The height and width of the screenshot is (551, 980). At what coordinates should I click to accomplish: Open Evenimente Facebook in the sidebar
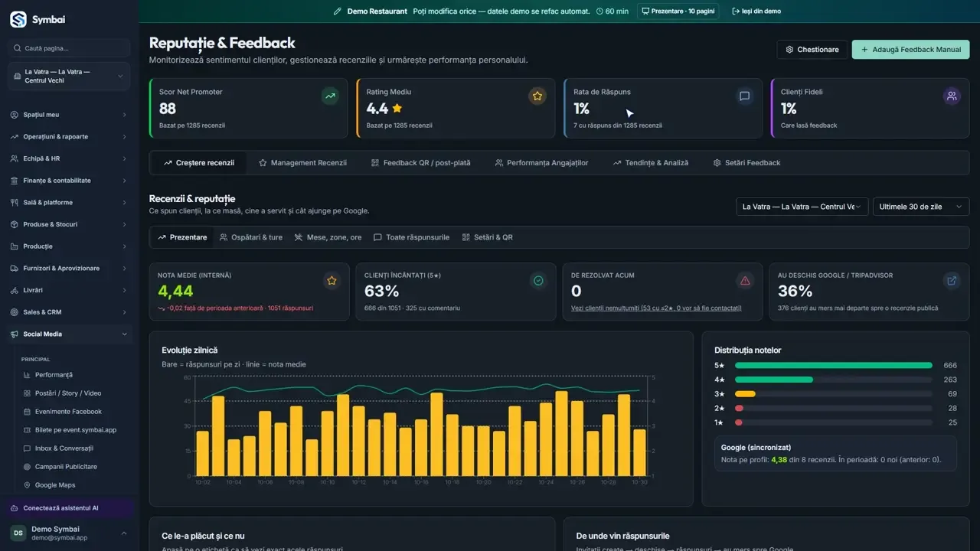coord(69,412)
